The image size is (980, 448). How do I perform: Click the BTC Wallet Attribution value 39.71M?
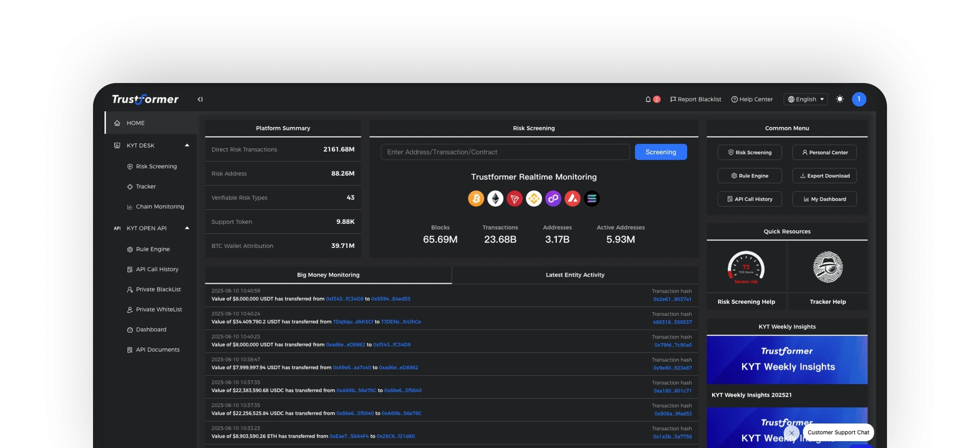tap(343, 246)
